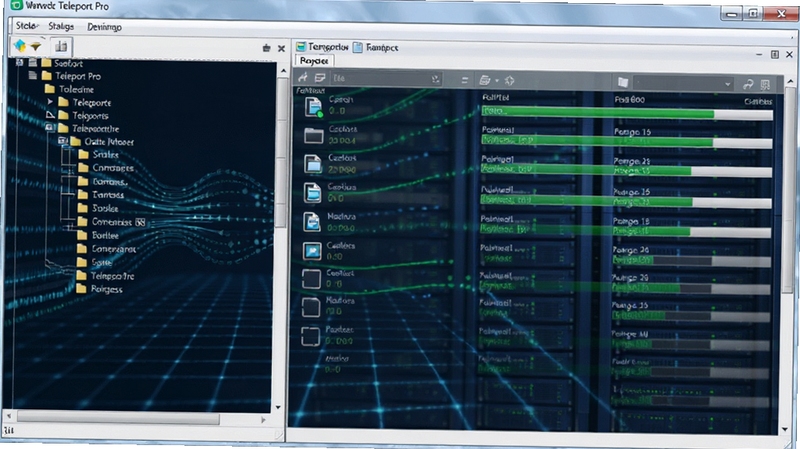Click the equals-shaped list icon in the toolbar
The image size is (800, 449).
pyautogui.click(x=464, y=80)
